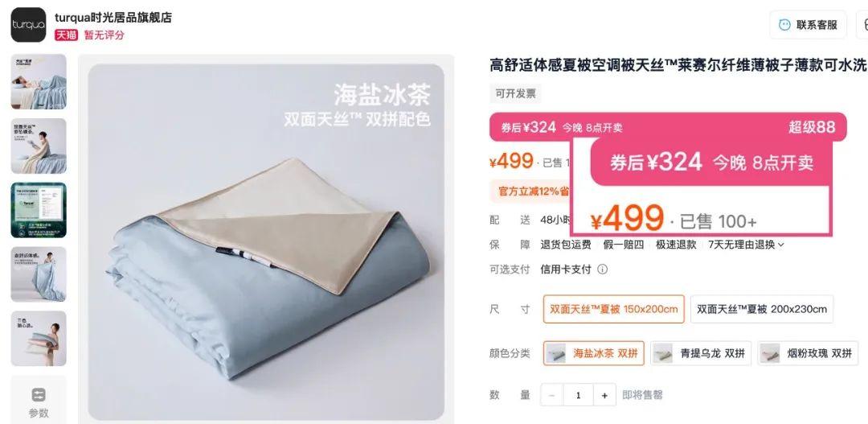
Task: Open turqua时光居品旗舰店 store link
Action: tap(113, 18)
